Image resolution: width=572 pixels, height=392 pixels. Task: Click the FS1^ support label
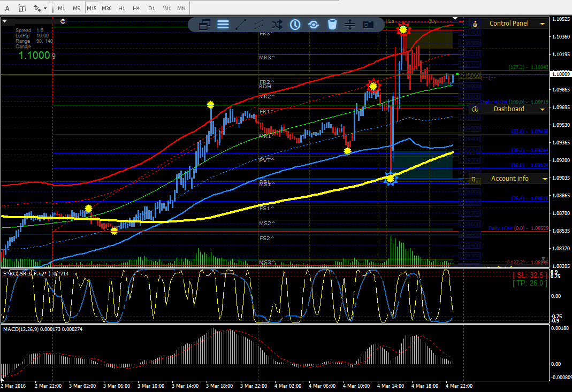(266, 208)
